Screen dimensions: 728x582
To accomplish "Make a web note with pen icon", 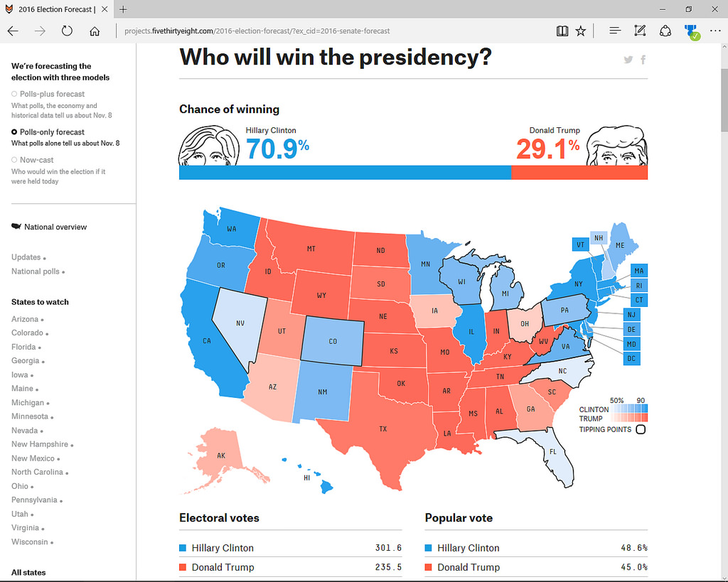I will [x=640, y=31].
